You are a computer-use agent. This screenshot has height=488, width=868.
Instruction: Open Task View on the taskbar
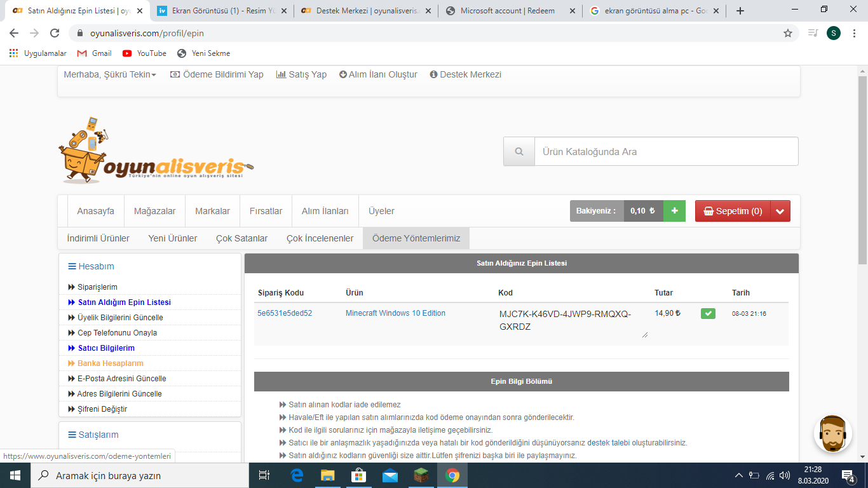[x=264, y=475]
